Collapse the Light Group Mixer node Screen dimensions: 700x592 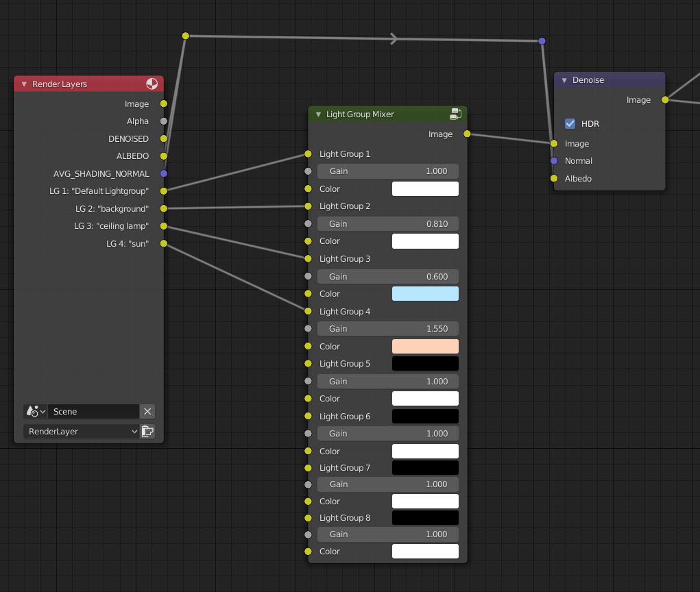click(x=318, y=114)
